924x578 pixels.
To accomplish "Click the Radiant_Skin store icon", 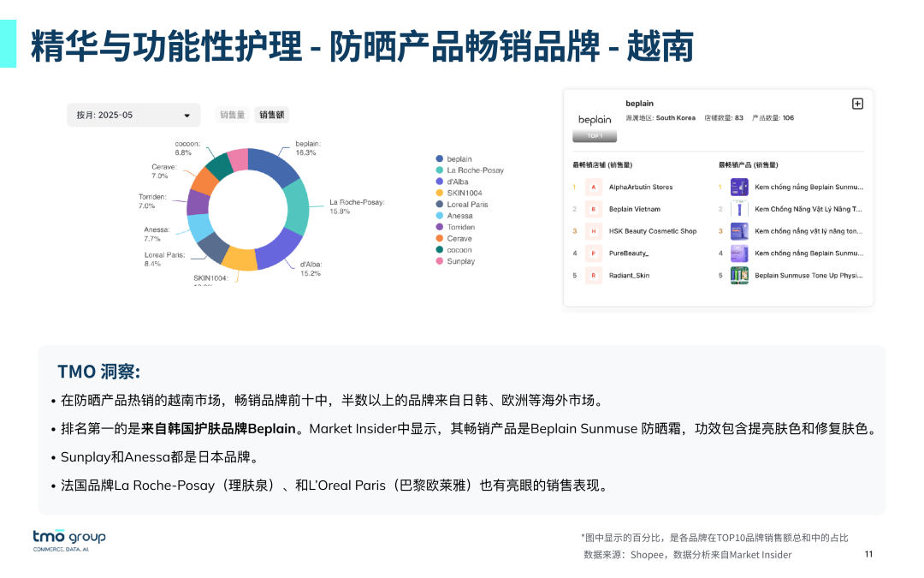I will 594,276.
